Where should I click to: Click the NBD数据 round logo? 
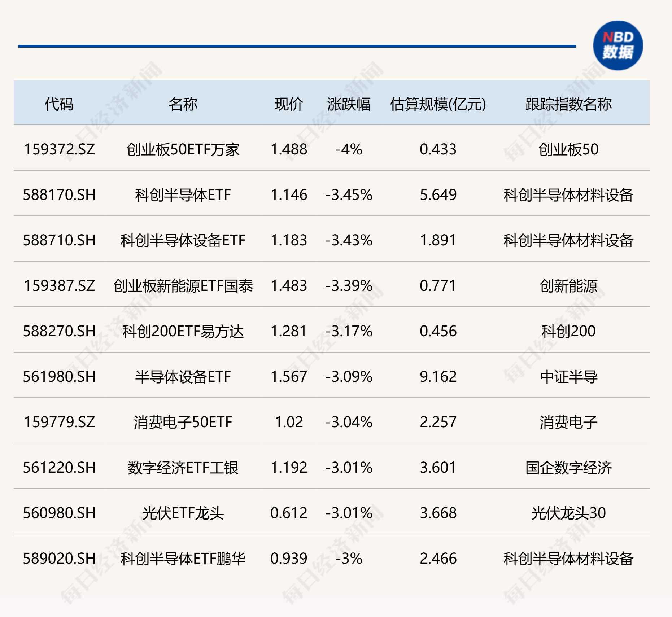click(x=618, y=45)
